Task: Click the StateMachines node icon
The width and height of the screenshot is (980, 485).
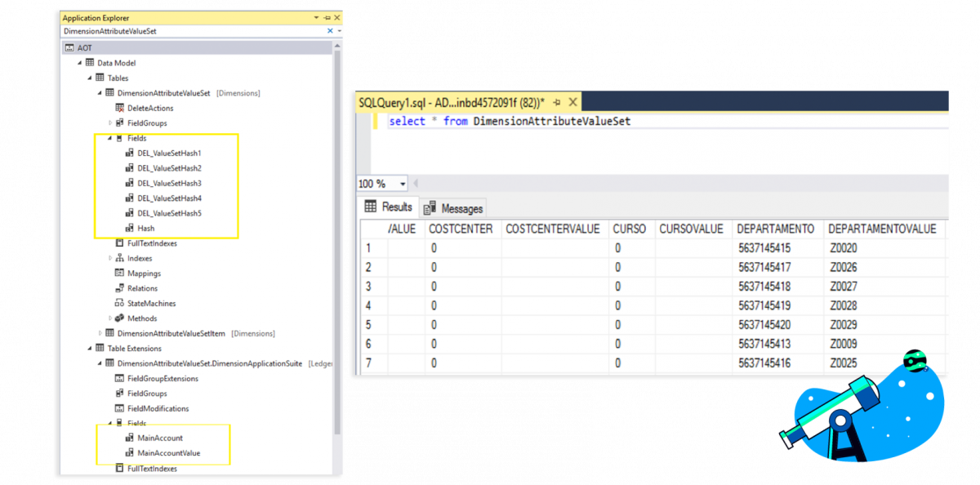Action: click(x=120, y=303)
